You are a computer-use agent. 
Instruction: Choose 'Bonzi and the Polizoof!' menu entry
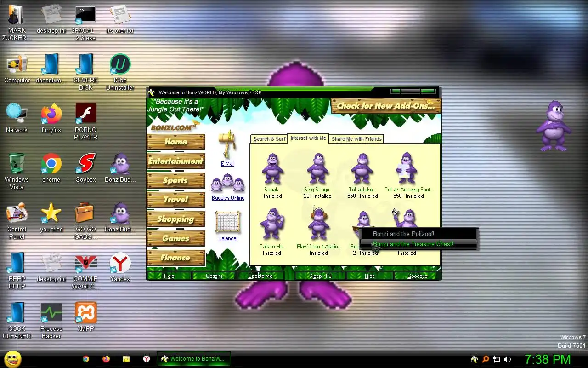(418, 234)
